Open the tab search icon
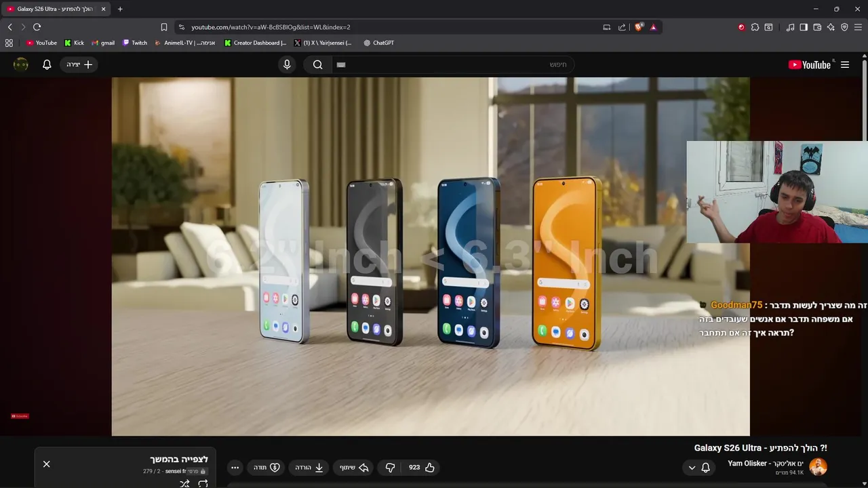 tap(768, 27)
